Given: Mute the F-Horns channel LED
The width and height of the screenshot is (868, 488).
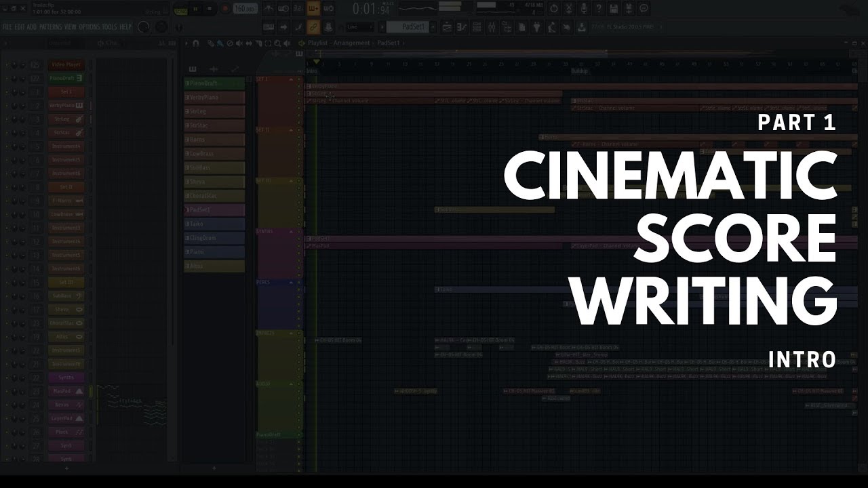Looking at the screenshot, I should point(7,201).
